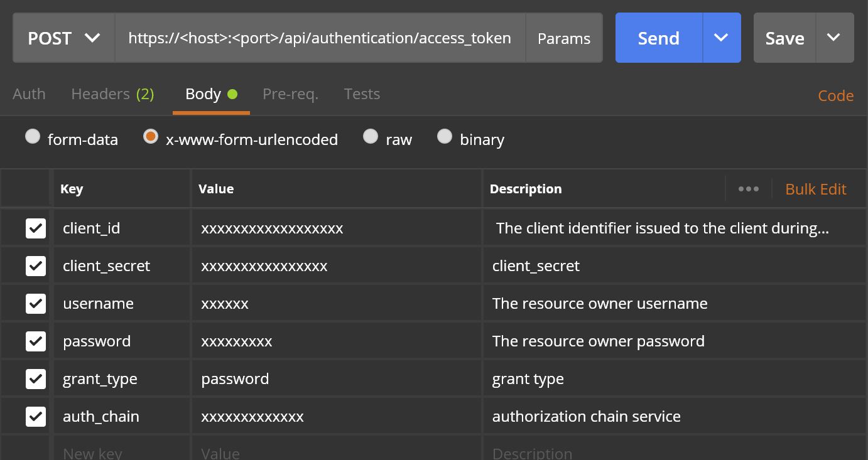
Task: Toggle the username row checkbox
Action: point(36,303)
